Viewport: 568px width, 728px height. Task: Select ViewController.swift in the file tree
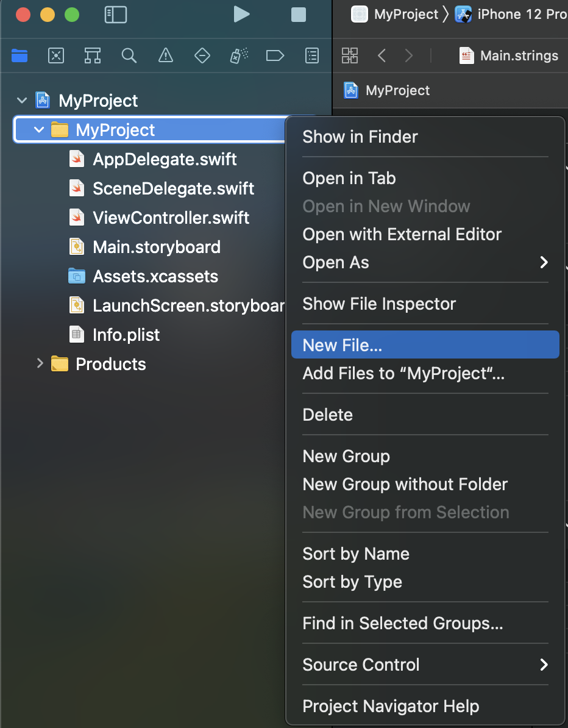click(171, 218)
